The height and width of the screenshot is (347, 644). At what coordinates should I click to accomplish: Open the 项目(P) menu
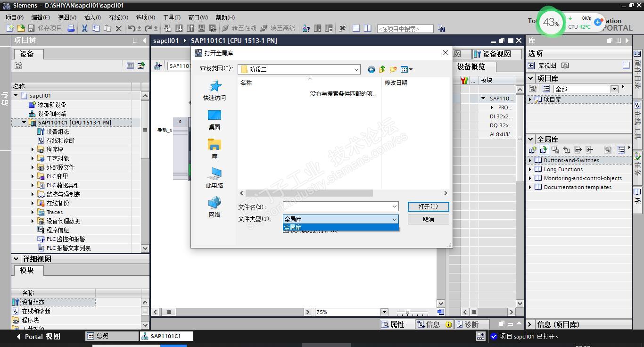[14, 17]
